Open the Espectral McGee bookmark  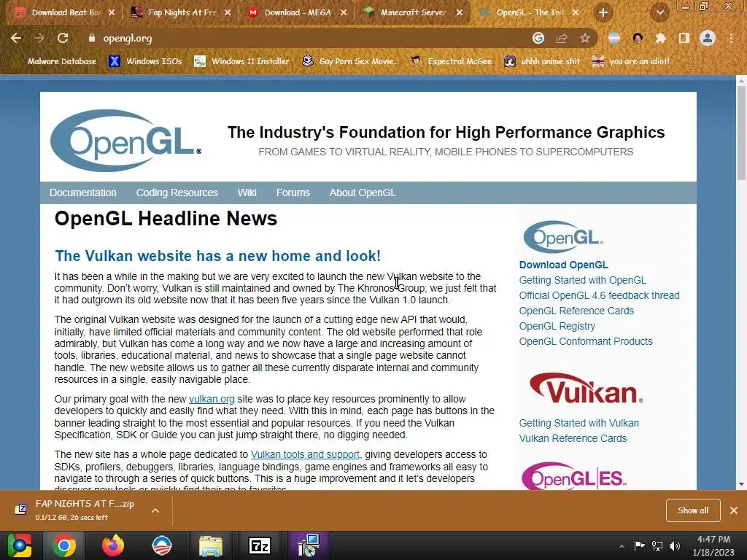click(451, 61)
